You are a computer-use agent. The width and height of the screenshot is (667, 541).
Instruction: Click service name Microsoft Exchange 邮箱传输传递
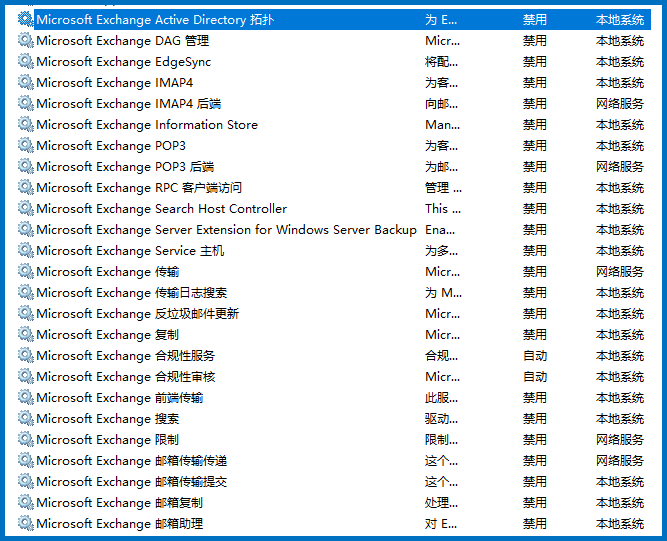132,461
